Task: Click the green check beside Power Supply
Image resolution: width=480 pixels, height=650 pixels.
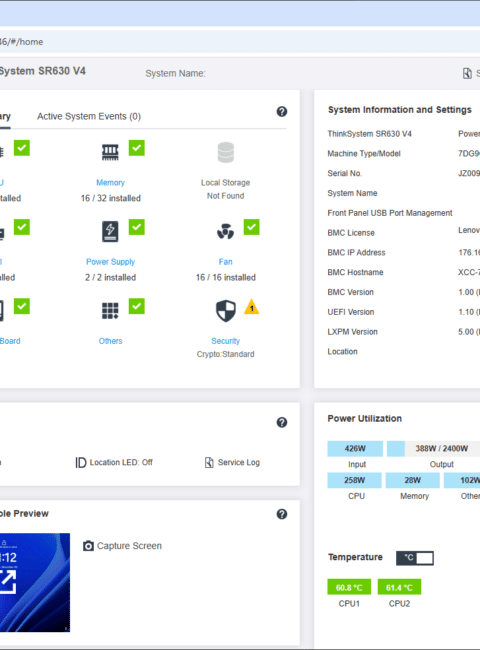Action: [x=137, y=227]
